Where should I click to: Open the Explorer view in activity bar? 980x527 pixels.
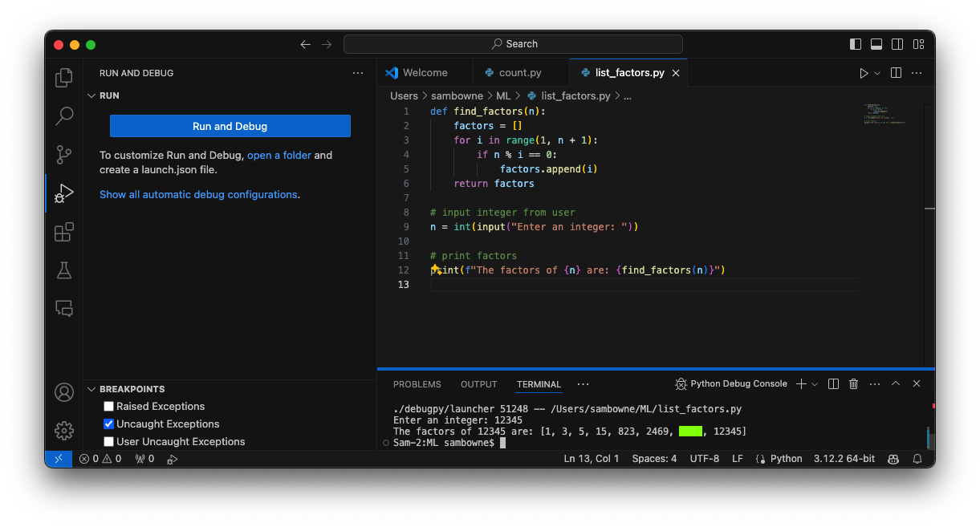point(64,78)
